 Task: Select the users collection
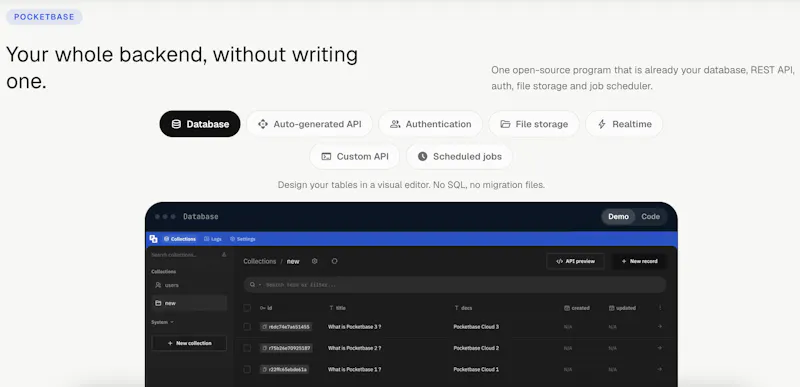[x=189, y=285]
